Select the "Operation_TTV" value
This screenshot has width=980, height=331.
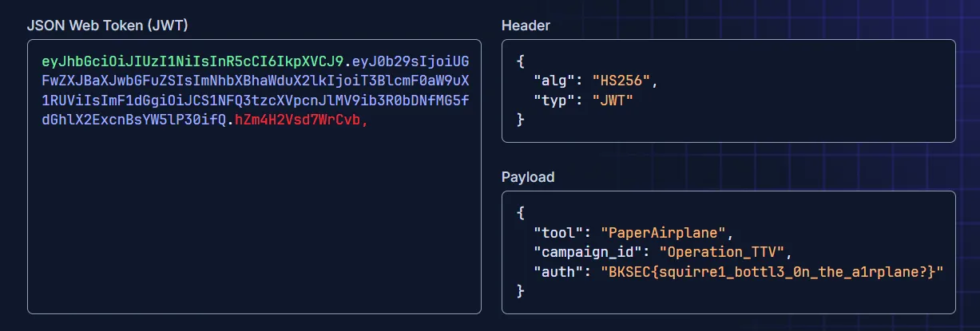point(723,253)
